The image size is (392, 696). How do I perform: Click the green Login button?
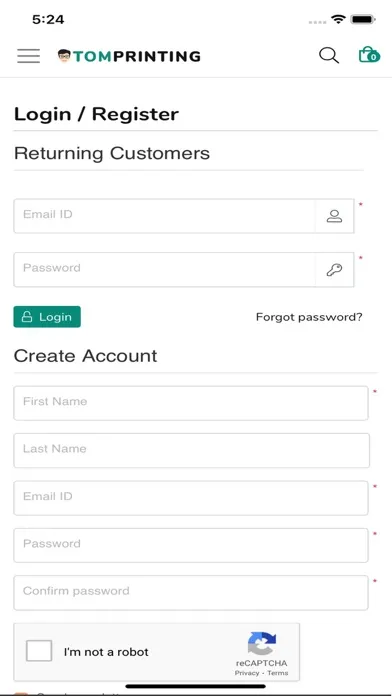coord(47,316)
